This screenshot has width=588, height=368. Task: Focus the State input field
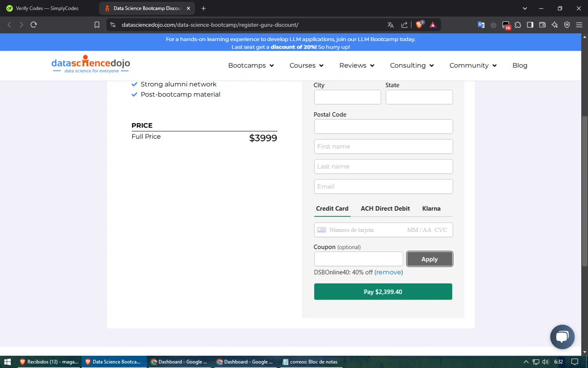click(419, 97)
